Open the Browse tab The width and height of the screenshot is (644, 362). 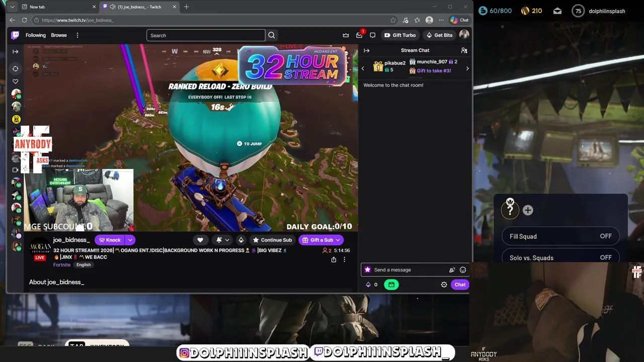point(59,35)
